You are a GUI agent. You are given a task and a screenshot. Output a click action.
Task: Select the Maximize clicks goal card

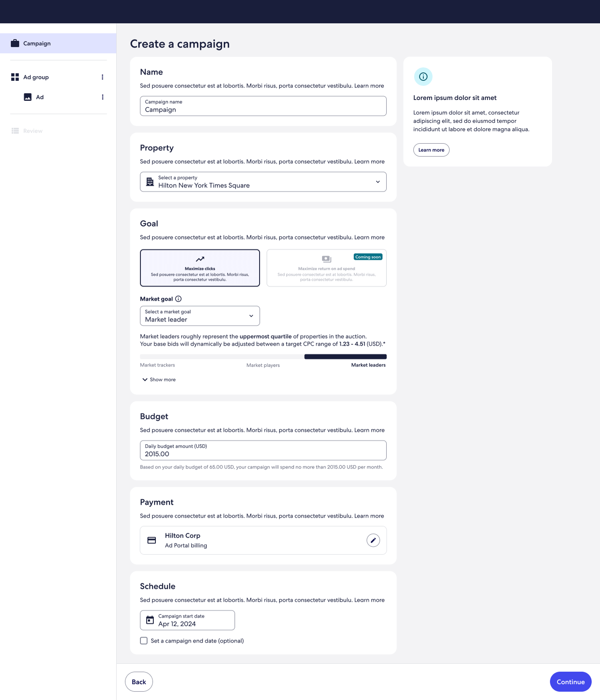pyautogui.click(x=200, y=268)
